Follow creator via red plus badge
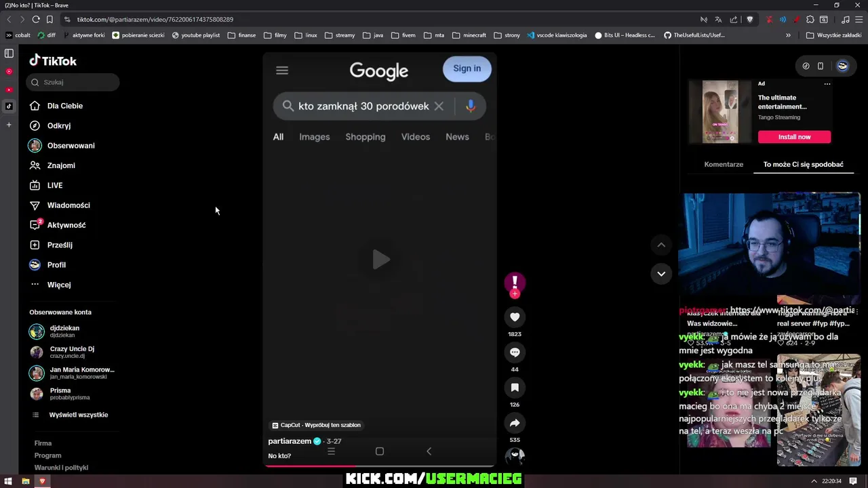The height and width of the screenshot is (488, 868). tap(515, 294)
